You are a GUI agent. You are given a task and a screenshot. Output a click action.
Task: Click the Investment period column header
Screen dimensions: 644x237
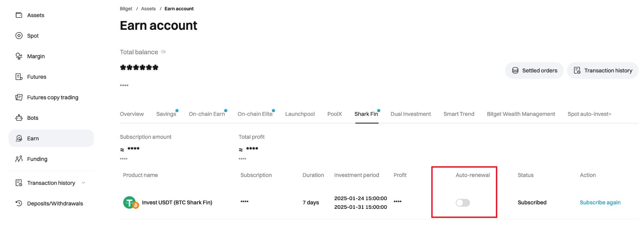pyautogui.click(x=357, y=175)
